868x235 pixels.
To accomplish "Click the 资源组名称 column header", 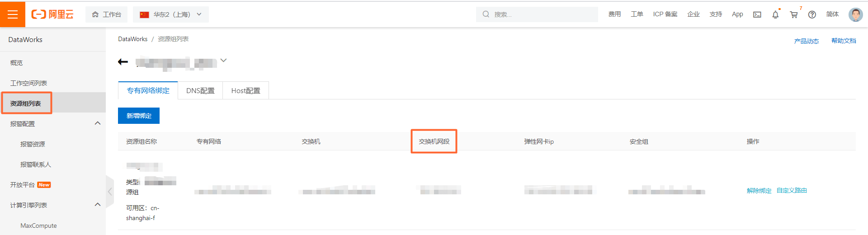I will click(142, 141).
